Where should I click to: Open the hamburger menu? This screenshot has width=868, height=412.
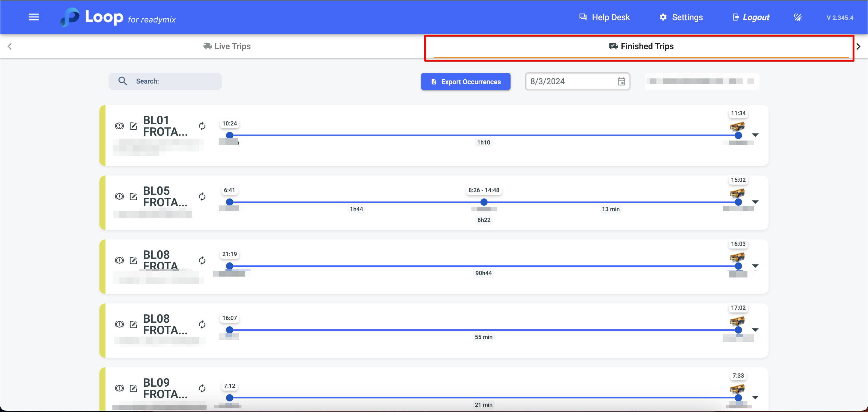(33, 17)
